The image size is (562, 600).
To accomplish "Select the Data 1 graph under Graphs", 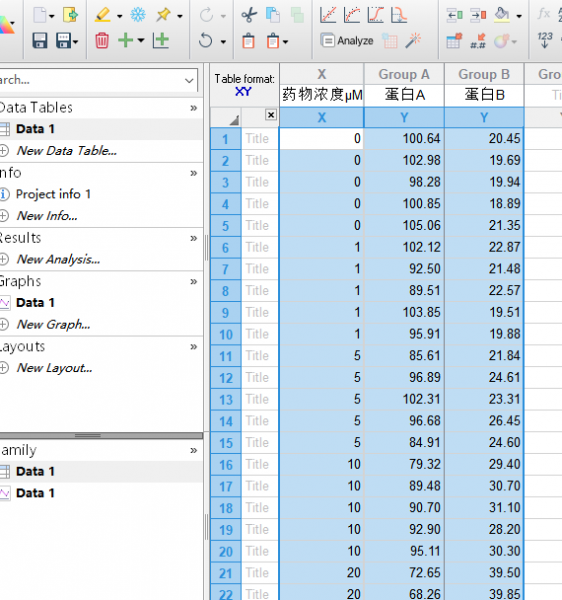I will [x=35, y=303].
